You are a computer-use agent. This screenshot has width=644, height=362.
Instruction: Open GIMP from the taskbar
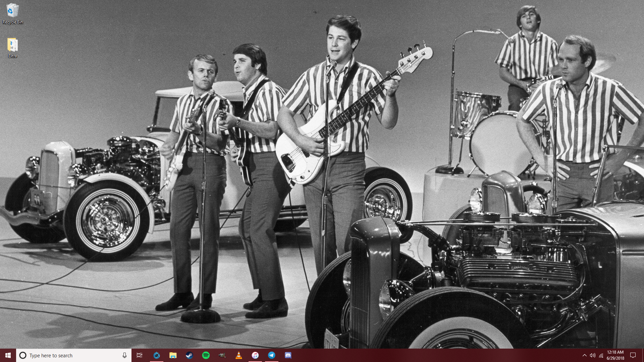pyautogui.click(x=222, y=355)
